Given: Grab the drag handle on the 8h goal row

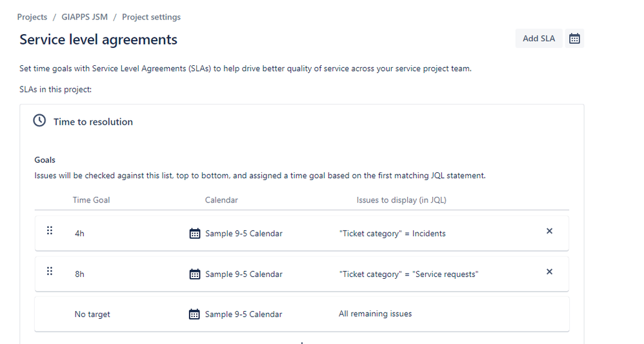Looking at the screenshot, I should [50, 271].
